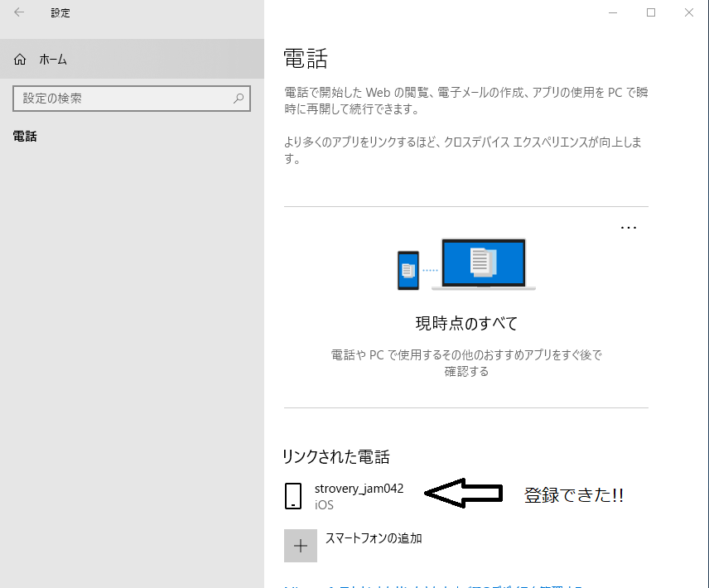
Task: Open the ホーム settings page
Action: 132,59
